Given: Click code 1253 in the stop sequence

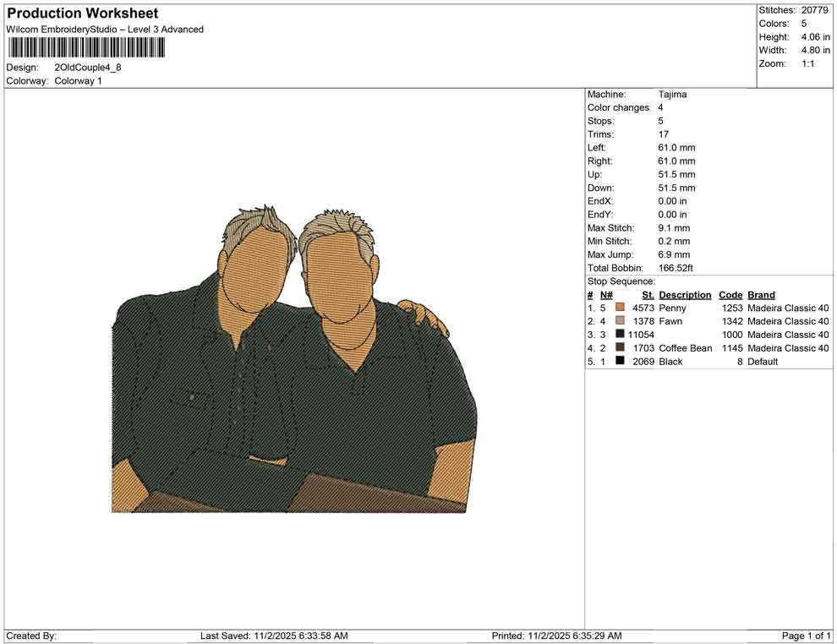Looking at the screenshot, I should 732,308.
